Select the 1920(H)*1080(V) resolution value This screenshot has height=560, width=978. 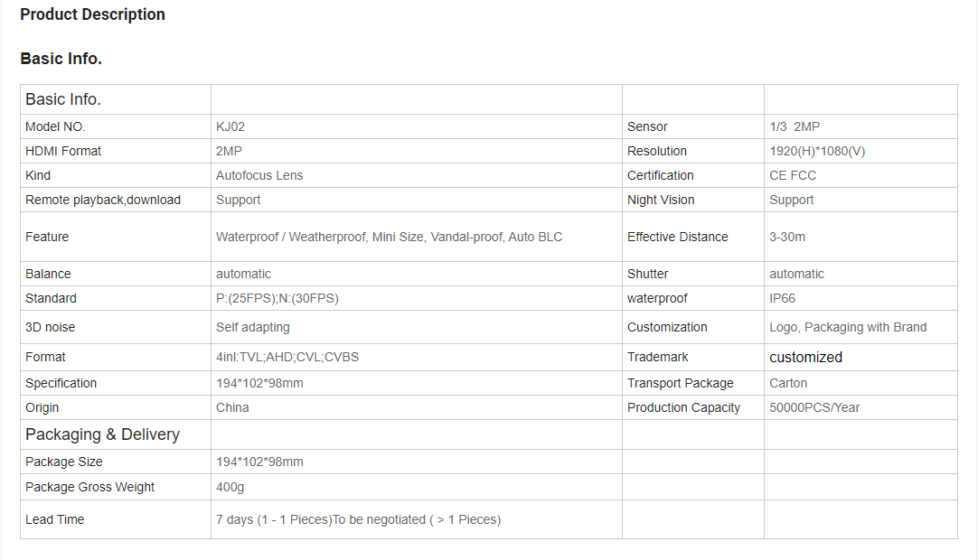817,151
